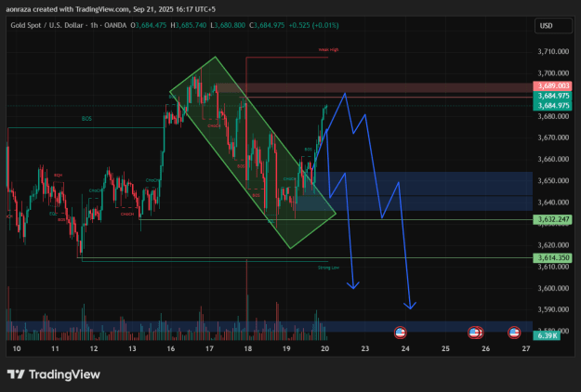The width and height of the screenshot is (581, 392).
Task: Click the US flag event icon before date 27
Action: coord(514,333)
